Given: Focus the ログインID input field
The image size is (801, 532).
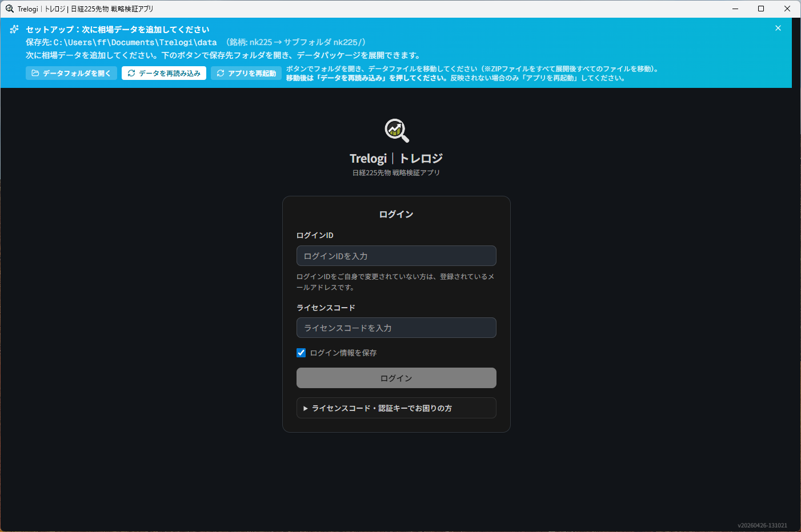Looking at the screenshot, I should (397, 256).
